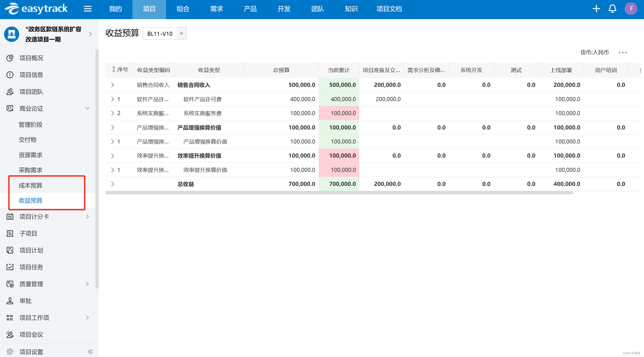Open the 团队 top menu
The height and width of the screenshot is (357, 644).
(x=318, y=9)
